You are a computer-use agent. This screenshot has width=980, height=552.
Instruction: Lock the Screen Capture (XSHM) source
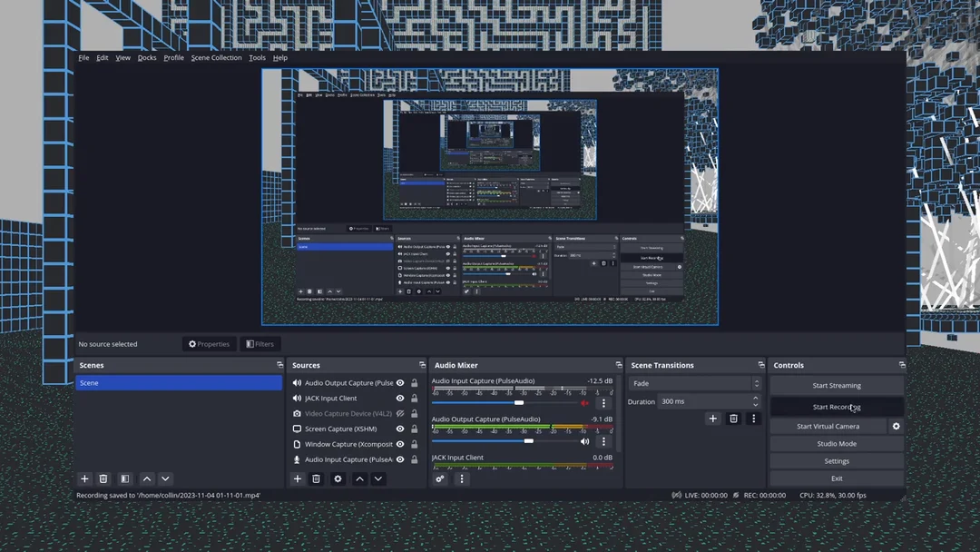coord(415,429)
